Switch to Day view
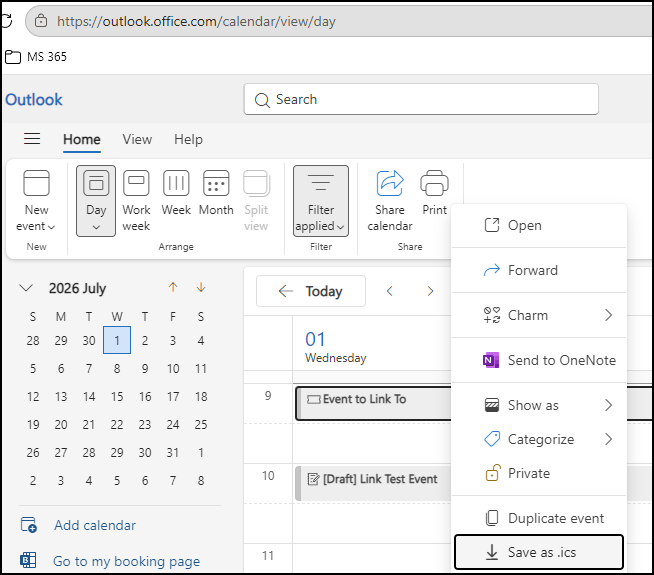This screenshot has height=575, width=654. click(x=96, y=201)
